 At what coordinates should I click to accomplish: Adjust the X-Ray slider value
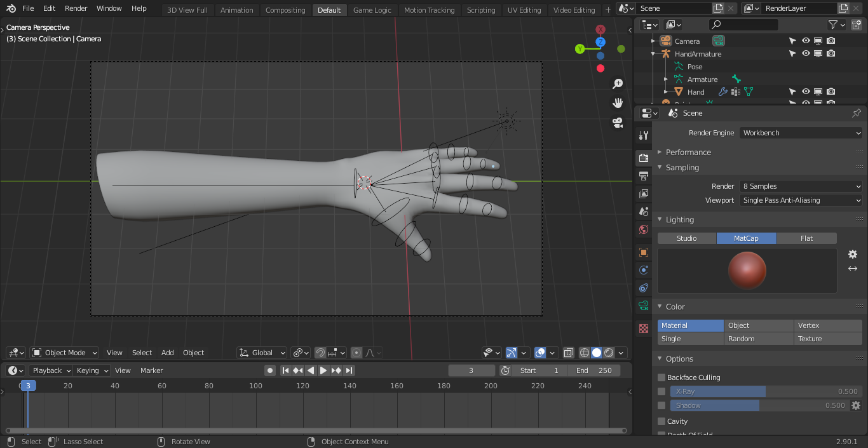pyautogui.click(x=717, y=391)
